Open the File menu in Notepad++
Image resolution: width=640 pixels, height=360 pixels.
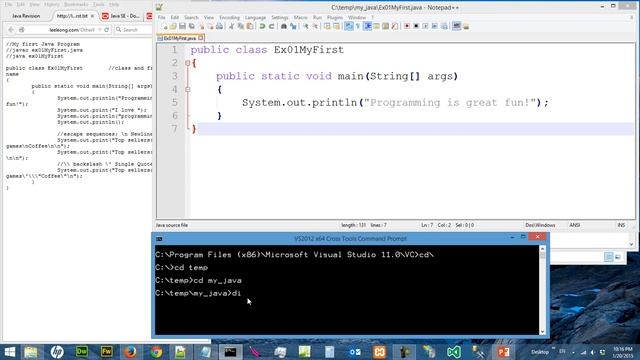[162, 18]
